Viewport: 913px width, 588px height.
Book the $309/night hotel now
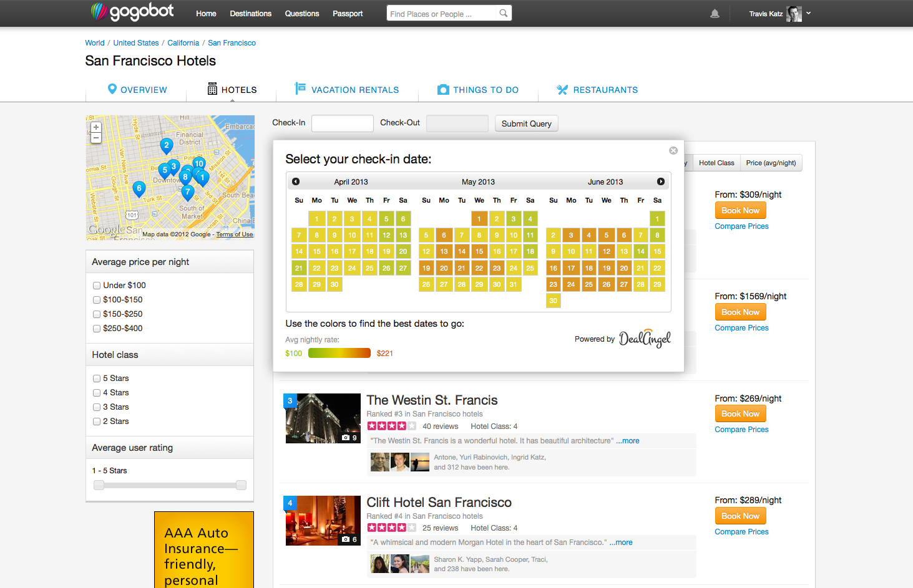(740, 211)
